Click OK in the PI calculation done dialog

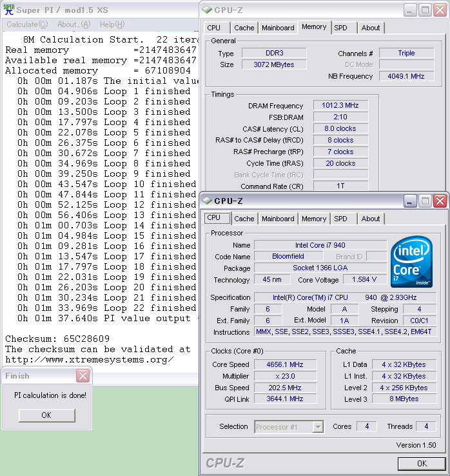pyautogui.click(x=46, y=415)
